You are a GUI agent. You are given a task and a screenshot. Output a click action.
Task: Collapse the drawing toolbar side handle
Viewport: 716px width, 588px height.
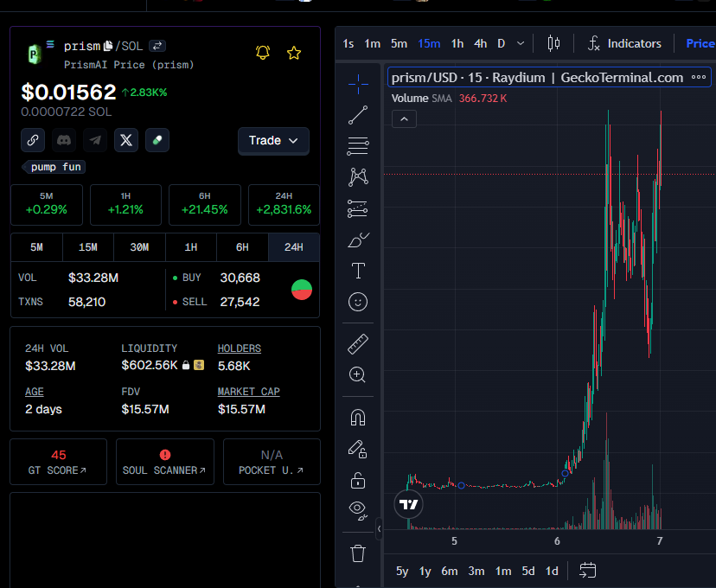point(379,528)
